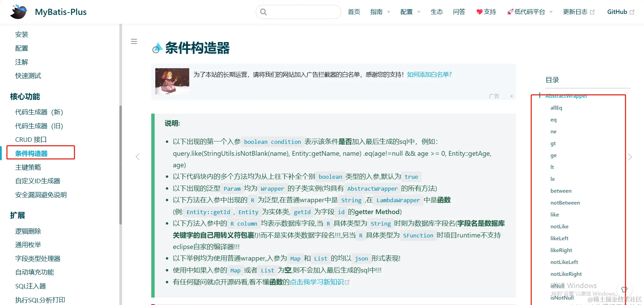This screenshot has height=305, width=644.
Task: Jump to isNotNull in table of contents
Action: 562,298
